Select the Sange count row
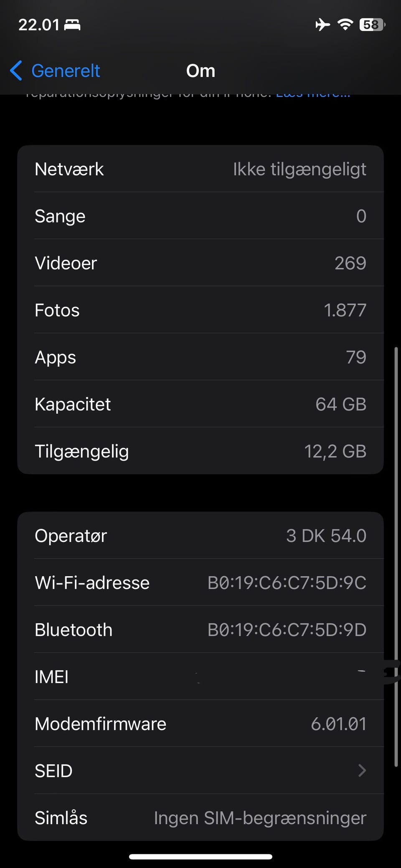This screenshot has height=868, width=401. point(200,216)
